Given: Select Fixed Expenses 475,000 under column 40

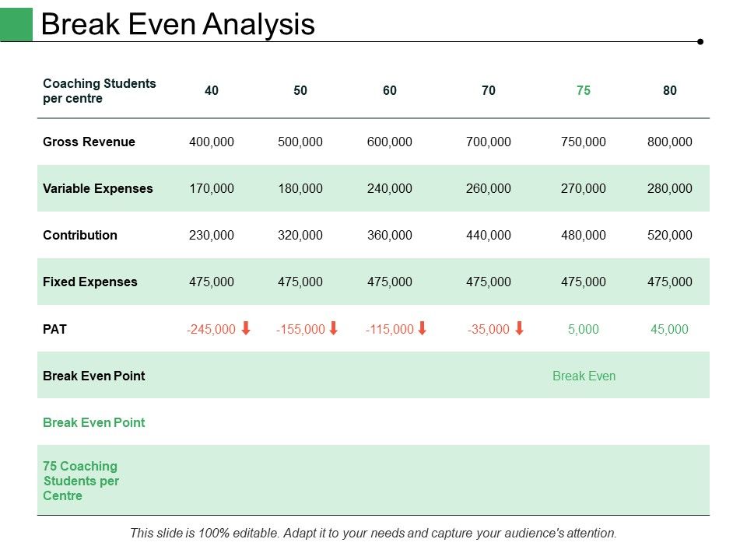Looking at the screenshot, I should point(212,282).
